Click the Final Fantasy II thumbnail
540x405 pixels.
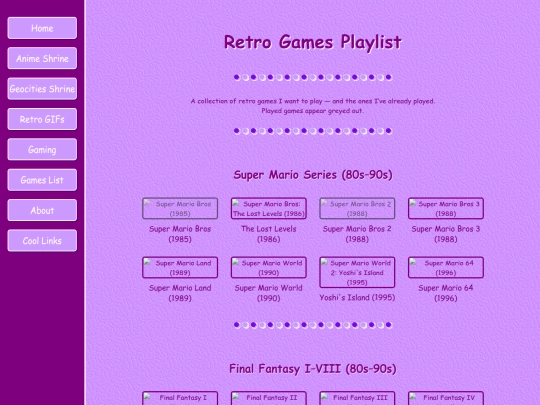269,398
